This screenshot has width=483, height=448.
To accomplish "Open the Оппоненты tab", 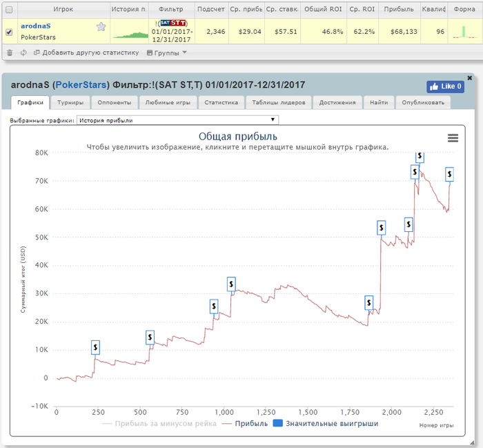I will tap(115, 103).
